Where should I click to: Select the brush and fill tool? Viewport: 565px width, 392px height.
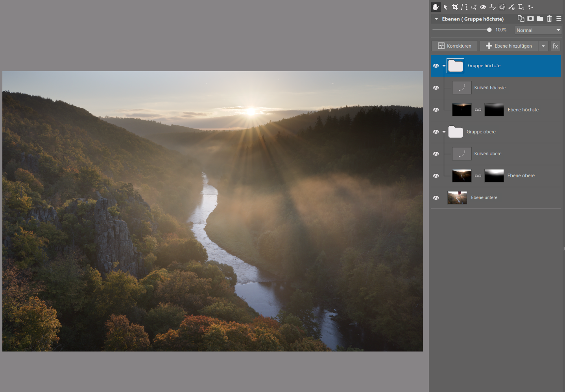point(511,7)
